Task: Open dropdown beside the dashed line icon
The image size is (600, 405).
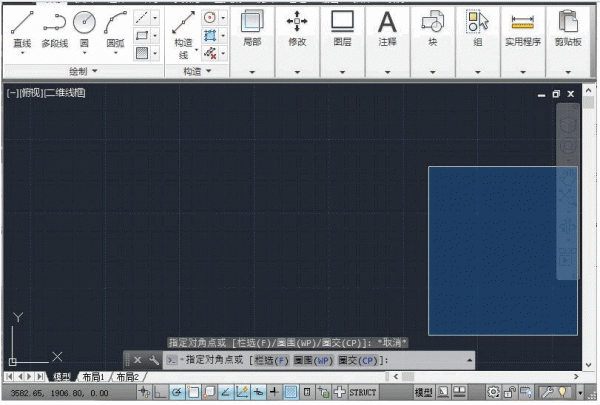Action: click(x=155, y=18)
